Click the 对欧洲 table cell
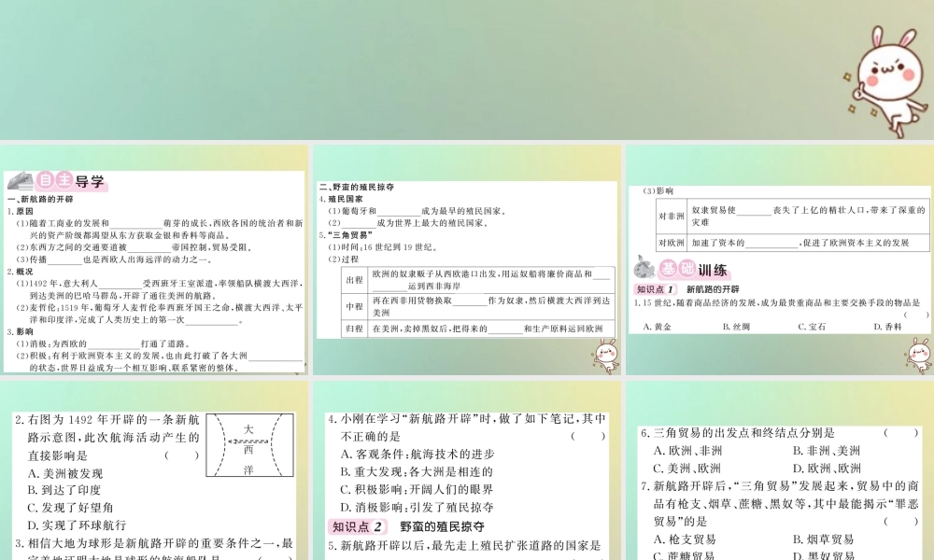 [x=672, y=243]
